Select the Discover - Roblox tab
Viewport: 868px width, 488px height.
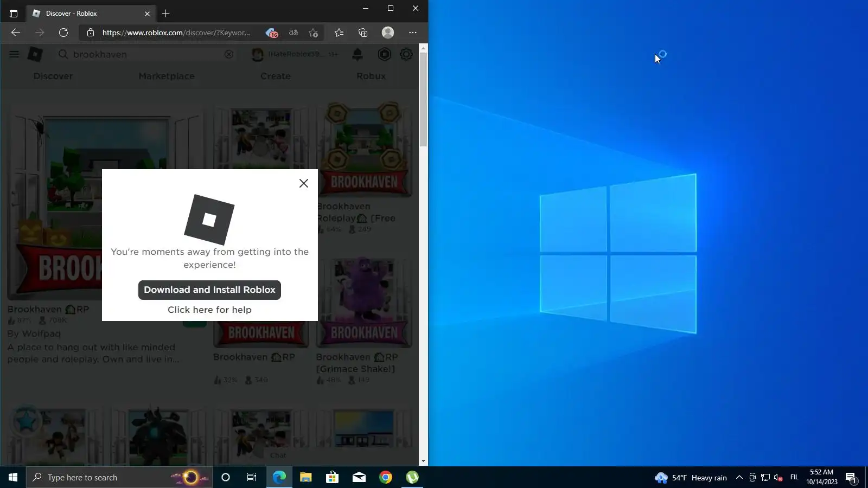coord(91,14)
